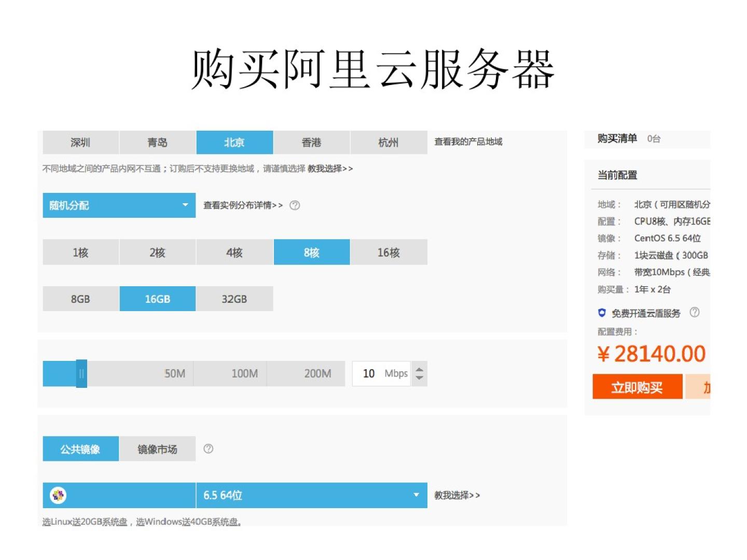The height and width of the screenshot is (560, 747).
Task: Open 查看我的产品地域 link
Action: [468, 142]
